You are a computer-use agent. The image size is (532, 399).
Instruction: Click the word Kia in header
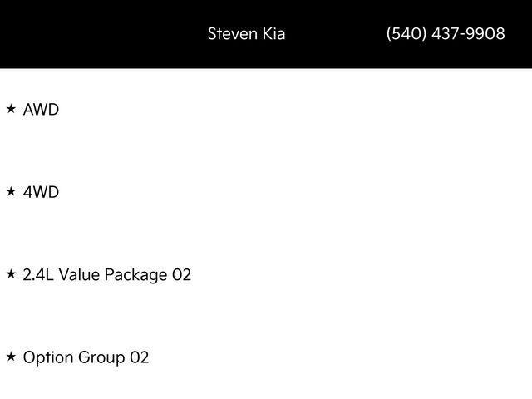point(273,33)
